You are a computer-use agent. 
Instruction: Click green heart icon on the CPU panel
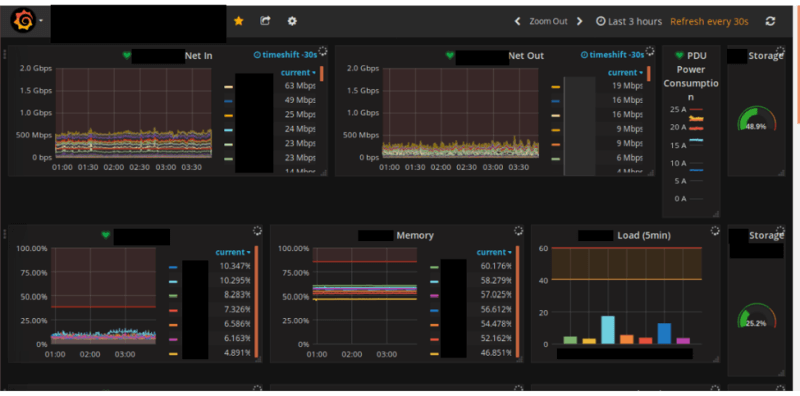coord(106,235)
